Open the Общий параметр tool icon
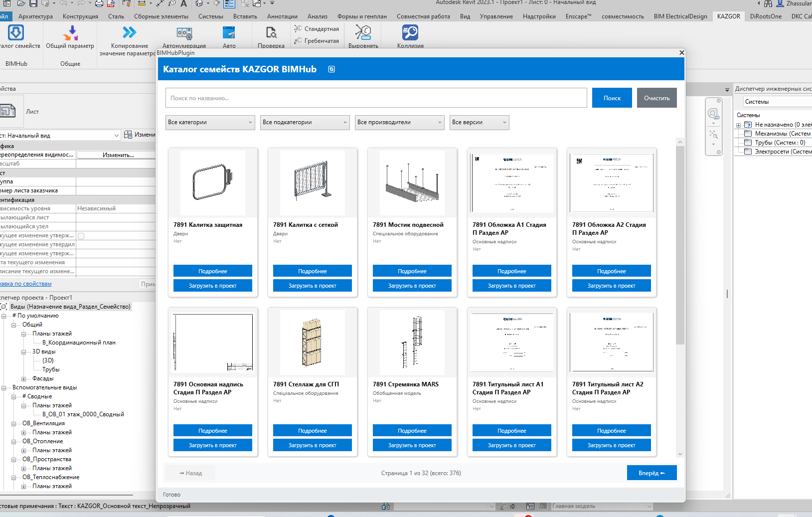This screenshot has width=812, height=517. pos(70,33)
